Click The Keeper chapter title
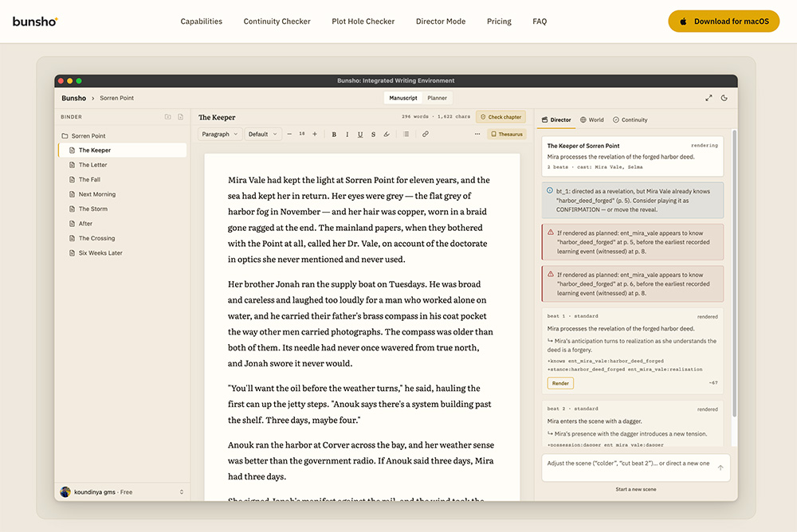The width and height of the screenshot is (797, 532). click(217, 117)
